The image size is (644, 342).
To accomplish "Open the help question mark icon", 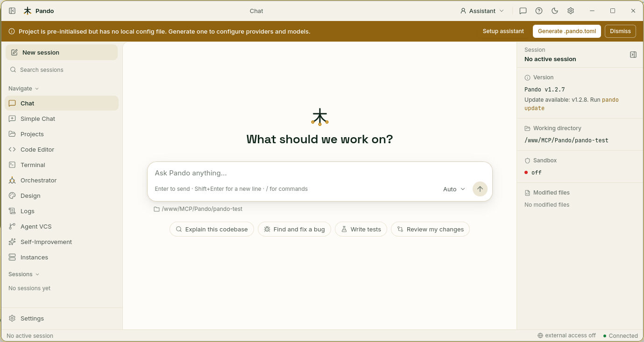I will 539,11.
